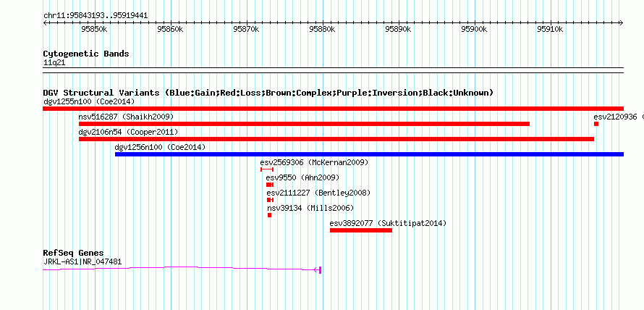Click the 11q21 cytogenetic band line
This screenshot has width=644, height=310.
[333, 70]
